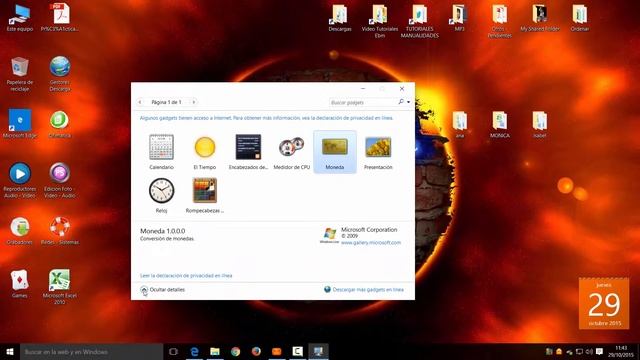The width and height of the screenshot is (640, 360).
Task: Open the PDF file on the desktop
Action: pos(60,18)
